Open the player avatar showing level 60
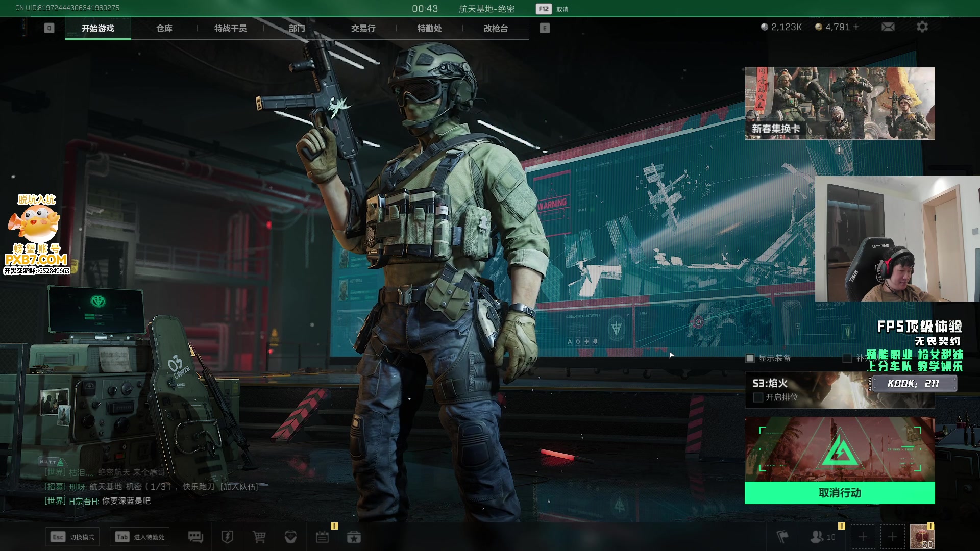The width and height of the screenshot is (980, 551). click(922, 537)
